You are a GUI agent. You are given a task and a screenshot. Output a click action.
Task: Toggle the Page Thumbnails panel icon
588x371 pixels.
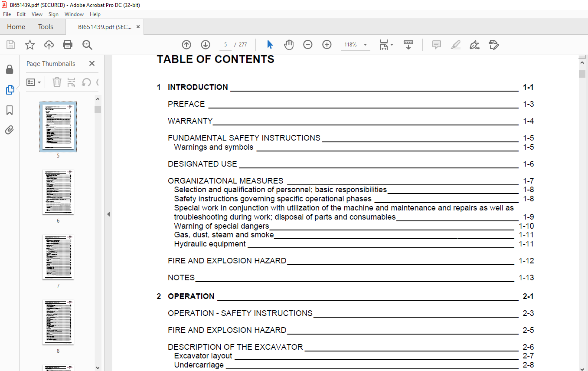click(10, 90)
